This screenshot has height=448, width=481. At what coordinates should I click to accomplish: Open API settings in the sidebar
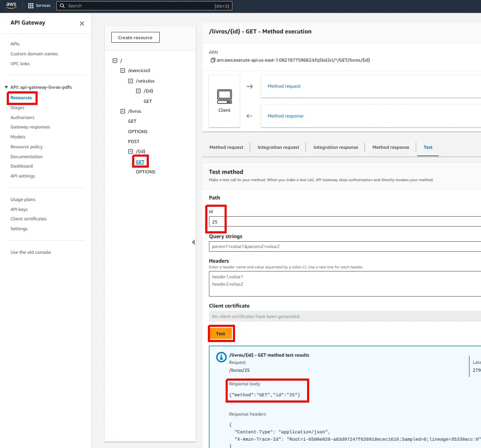pyautogui.click(x=22, y=176)
